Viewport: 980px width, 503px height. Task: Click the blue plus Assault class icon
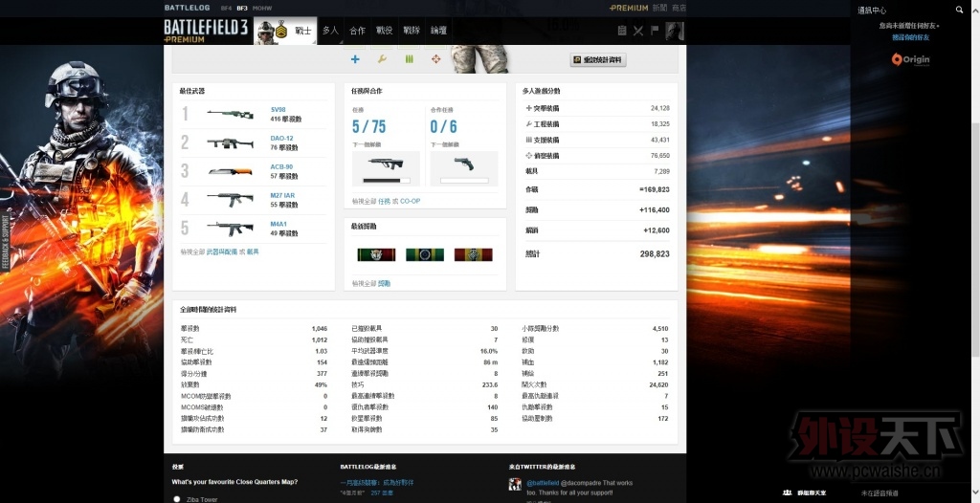tap(355, 59)
